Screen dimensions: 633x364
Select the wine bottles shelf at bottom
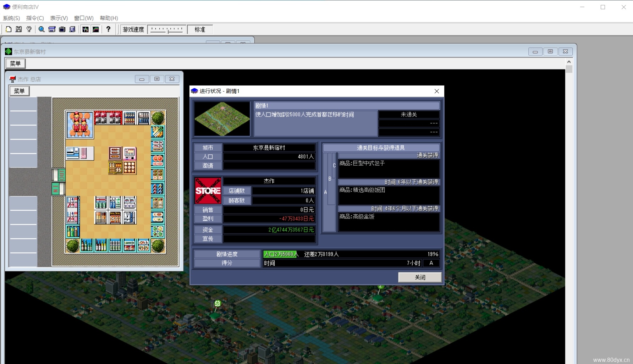(x=101, y=245)
